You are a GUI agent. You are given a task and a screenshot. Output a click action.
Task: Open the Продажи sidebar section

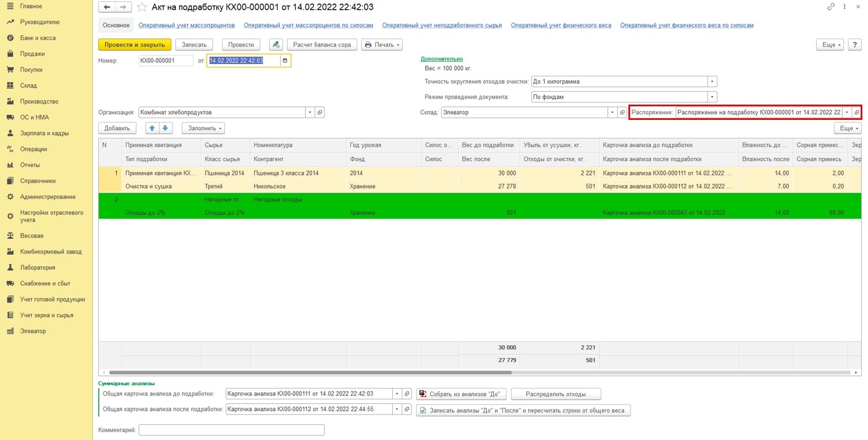click(x=32, y=54)
